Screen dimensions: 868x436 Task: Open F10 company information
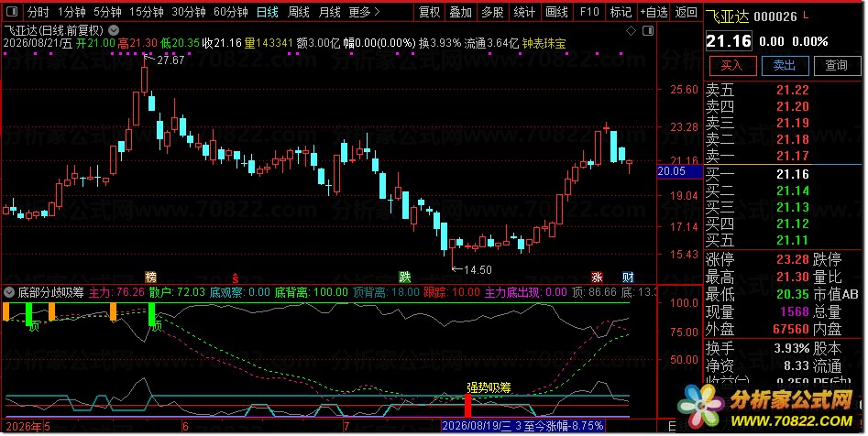pyautogui.click(x=589, y=12)
